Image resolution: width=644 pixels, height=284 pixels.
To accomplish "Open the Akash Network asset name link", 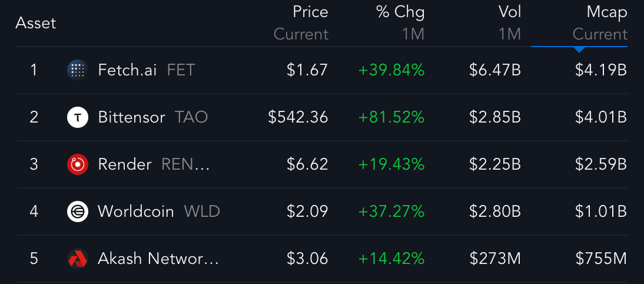I will coord(158,259).
